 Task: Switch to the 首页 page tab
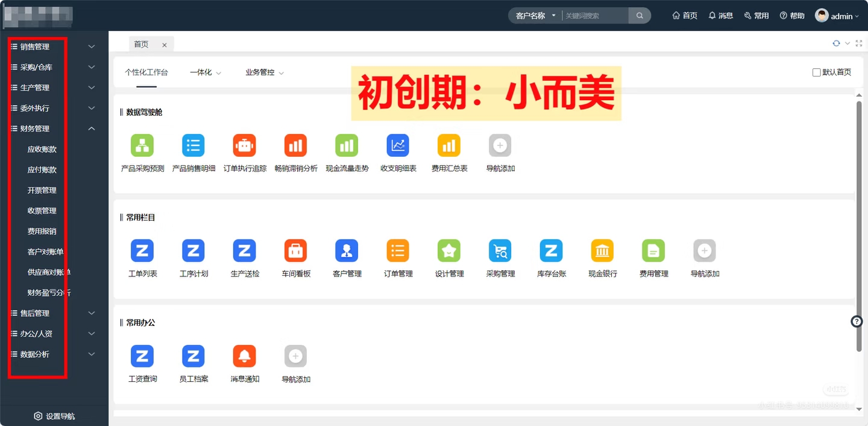pos(141,44)
